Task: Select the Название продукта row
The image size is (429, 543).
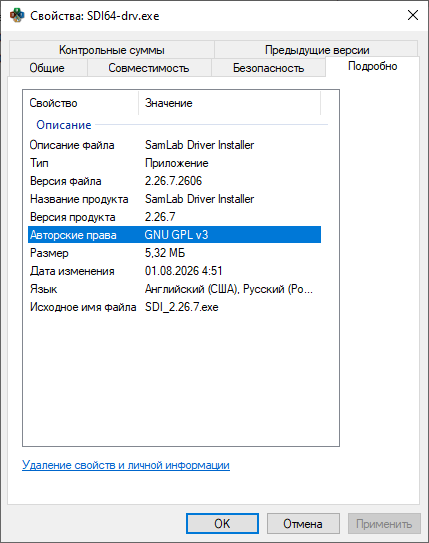Action: tap(175, 199)
